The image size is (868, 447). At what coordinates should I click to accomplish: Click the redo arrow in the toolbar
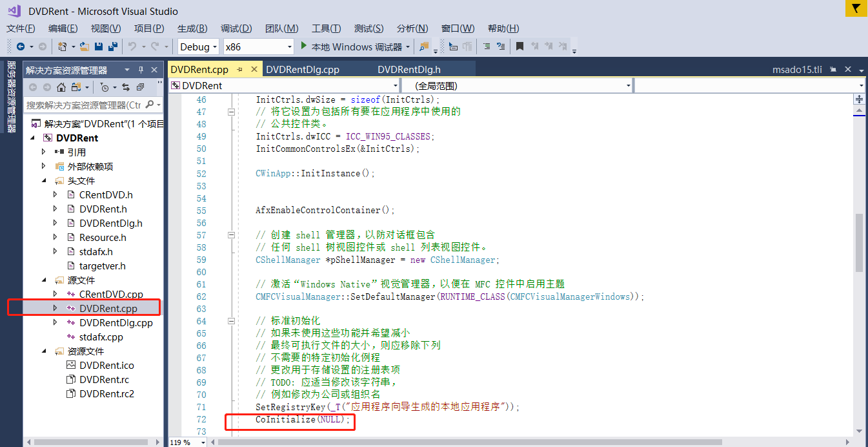coord(154,47)
